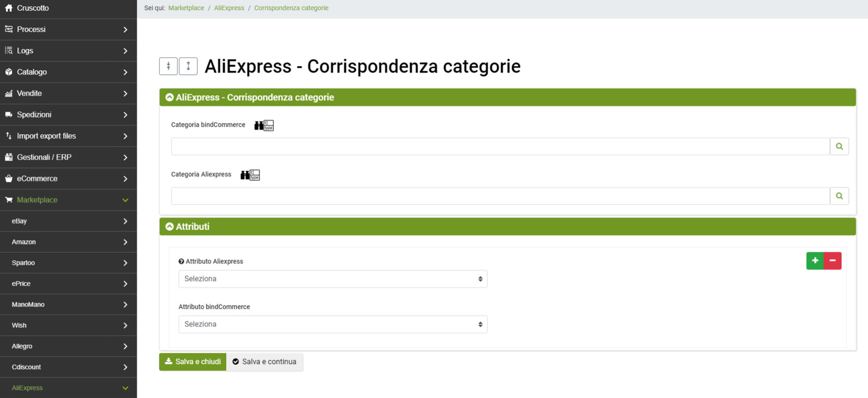Focus the Categoria Aliexpress input field
Screen dimensions: 868x398
[500, 196]
